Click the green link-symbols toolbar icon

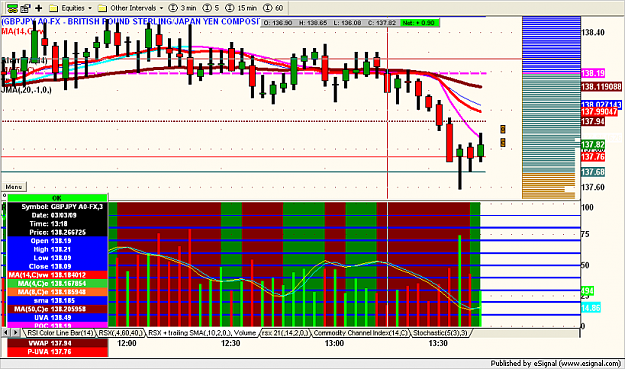point(12,8)
